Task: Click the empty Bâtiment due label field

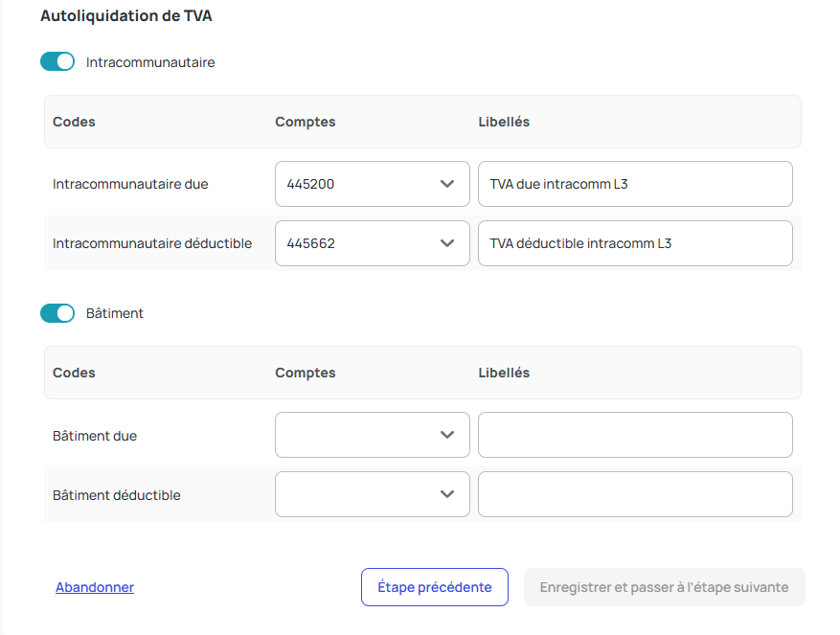Action: point(635,435)
